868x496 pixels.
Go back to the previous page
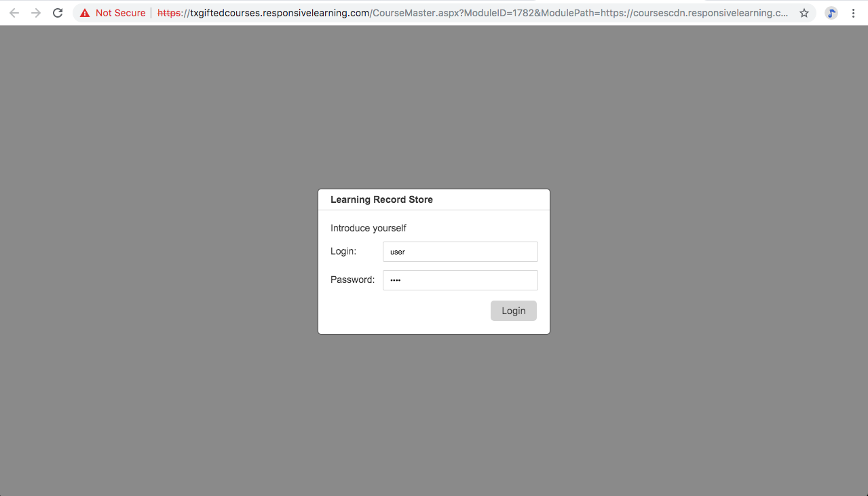(14, 13)
